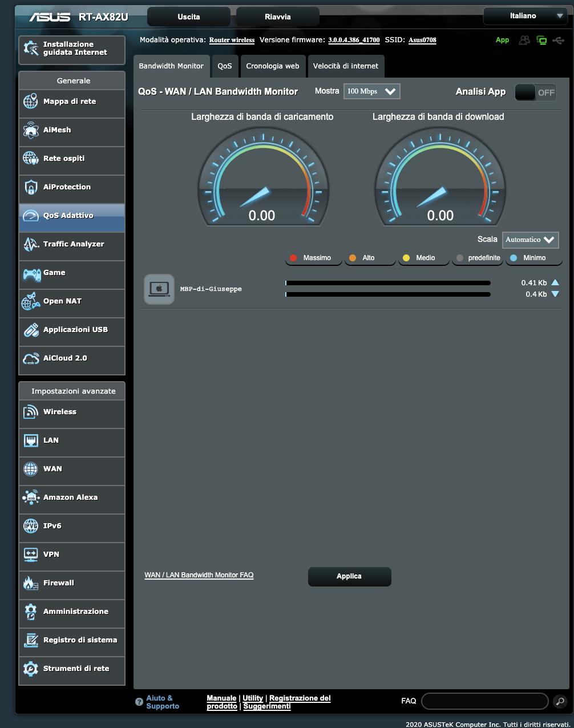Screen dimensions: 574x728
Task: Click the Applicazioni USB icon
Action: [x=31, y=330]
